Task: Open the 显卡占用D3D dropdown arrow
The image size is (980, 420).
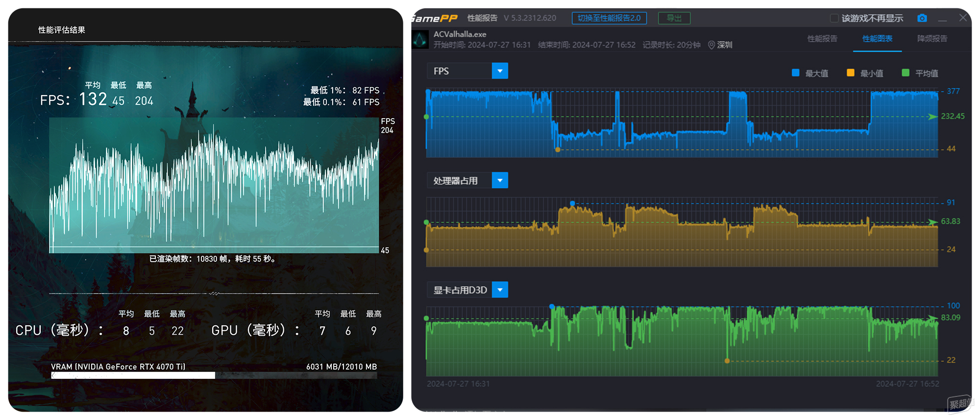Action: coord(500,290)
